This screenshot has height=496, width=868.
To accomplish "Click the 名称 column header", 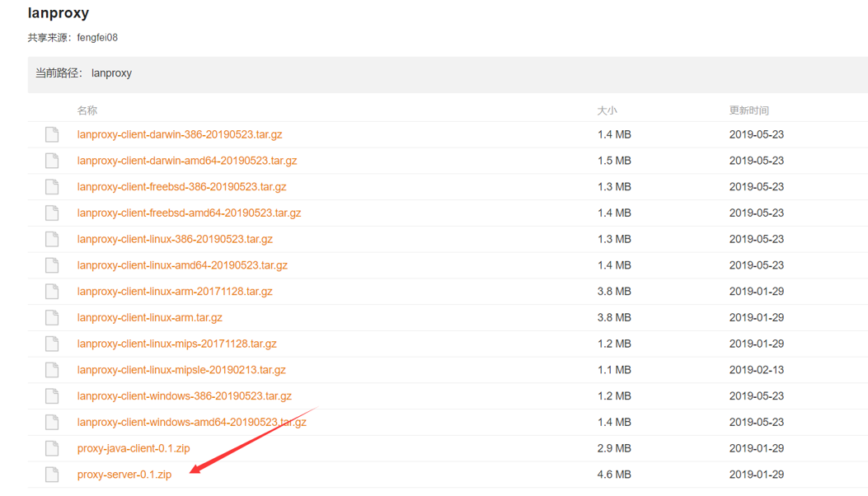I will pos(87,110).
